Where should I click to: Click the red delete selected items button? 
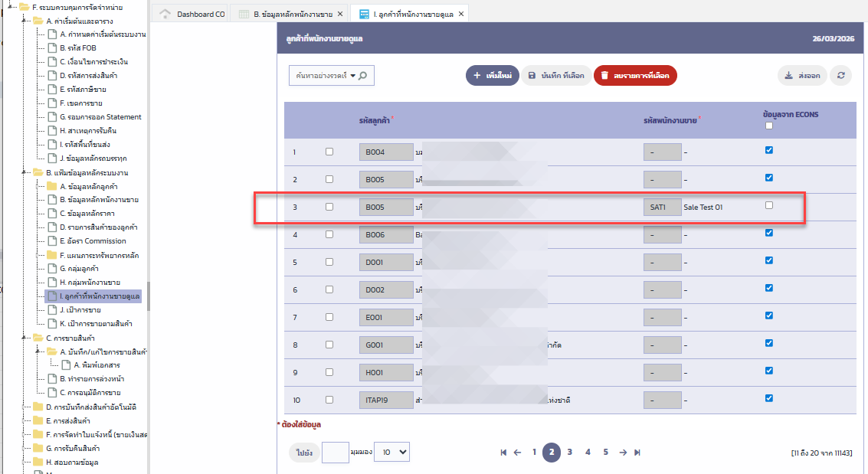click(x=635, y=76)
